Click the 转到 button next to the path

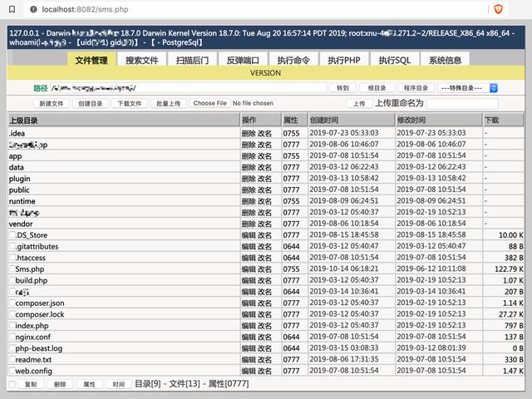pyautogui.click(x=342, y=88)
